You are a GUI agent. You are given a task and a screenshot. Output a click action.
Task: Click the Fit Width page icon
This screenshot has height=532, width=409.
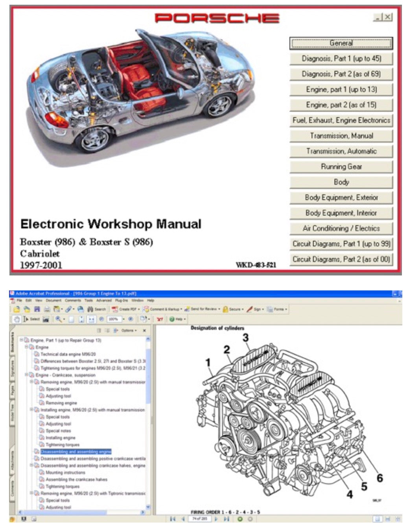click(x=91, y=319)
